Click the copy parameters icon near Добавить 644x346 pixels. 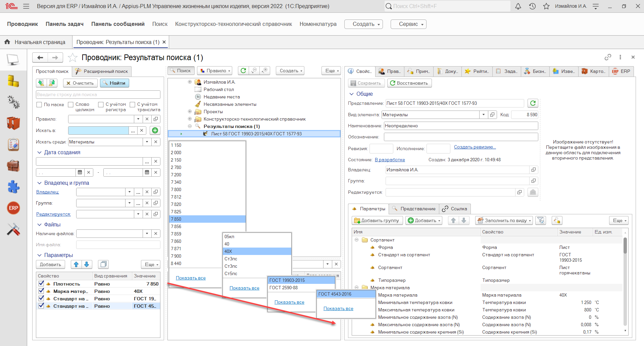[103, 264]
